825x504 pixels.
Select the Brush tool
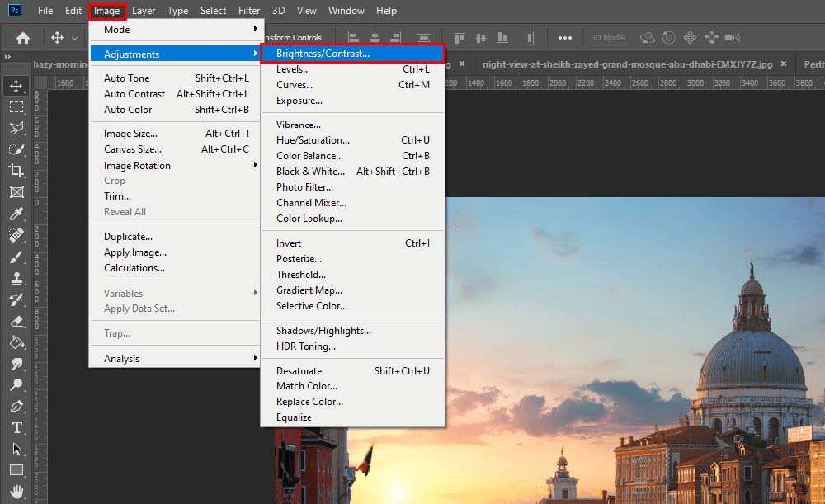coord(17,257)
